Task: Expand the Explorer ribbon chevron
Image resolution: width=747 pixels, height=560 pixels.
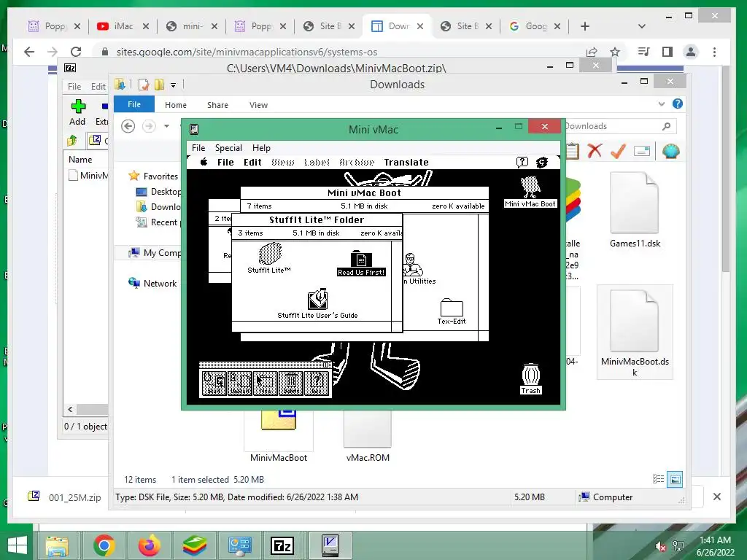Action: coord(661,104)
